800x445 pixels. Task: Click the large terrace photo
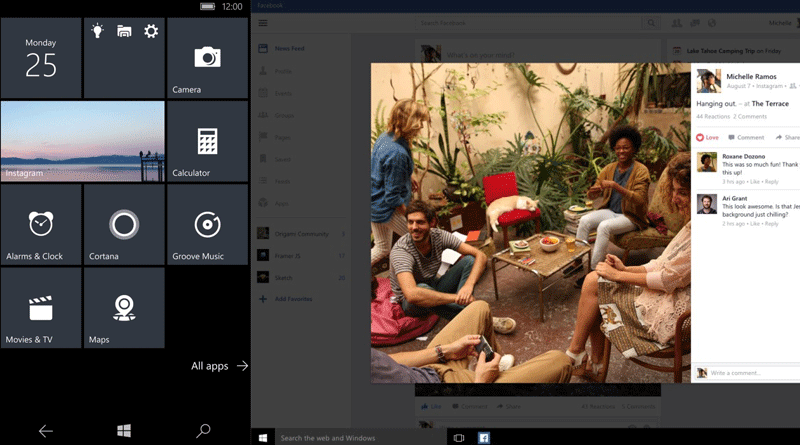pos(531,223)
